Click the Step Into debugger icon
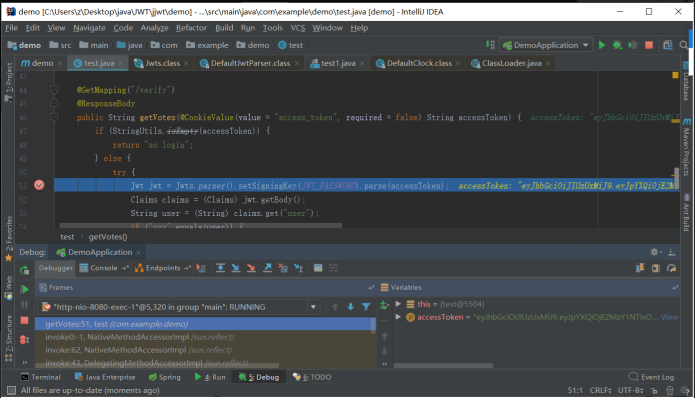695x398 pixels. [236, 268]
